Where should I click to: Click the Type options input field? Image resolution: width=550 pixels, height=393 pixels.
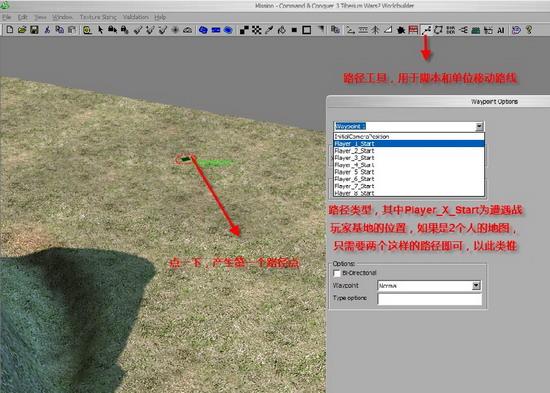[430, 299]
